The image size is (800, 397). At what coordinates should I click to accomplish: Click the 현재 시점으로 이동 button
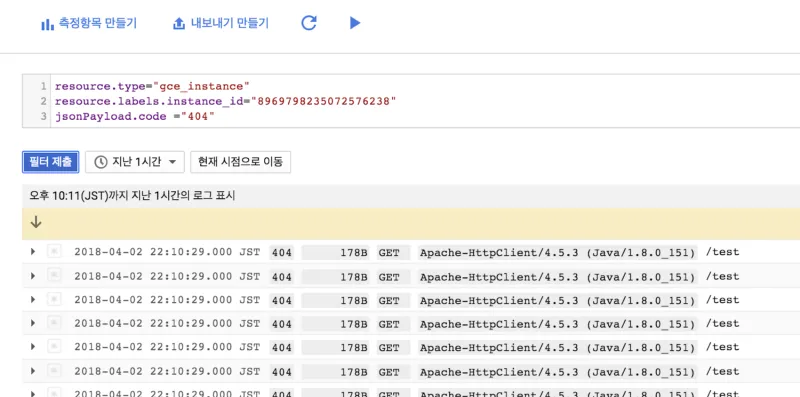240,162
